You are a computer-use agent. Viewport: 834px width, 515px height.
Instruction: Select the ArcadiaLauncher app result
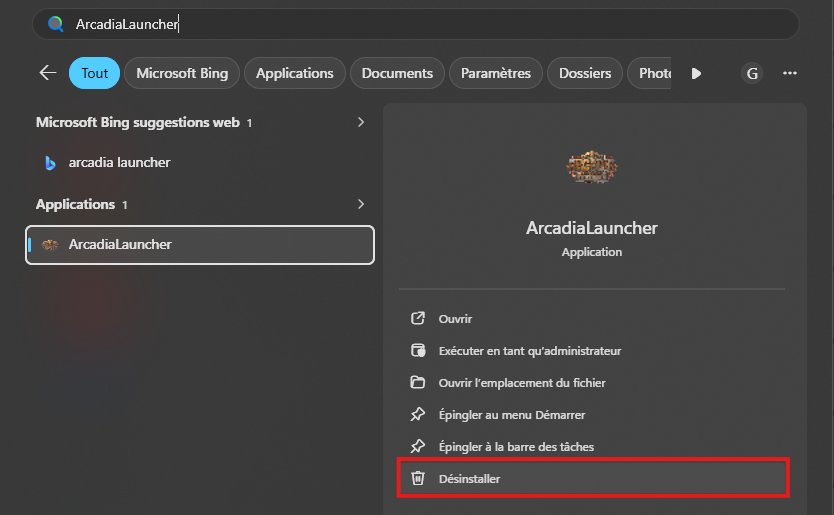click(200, 245)
